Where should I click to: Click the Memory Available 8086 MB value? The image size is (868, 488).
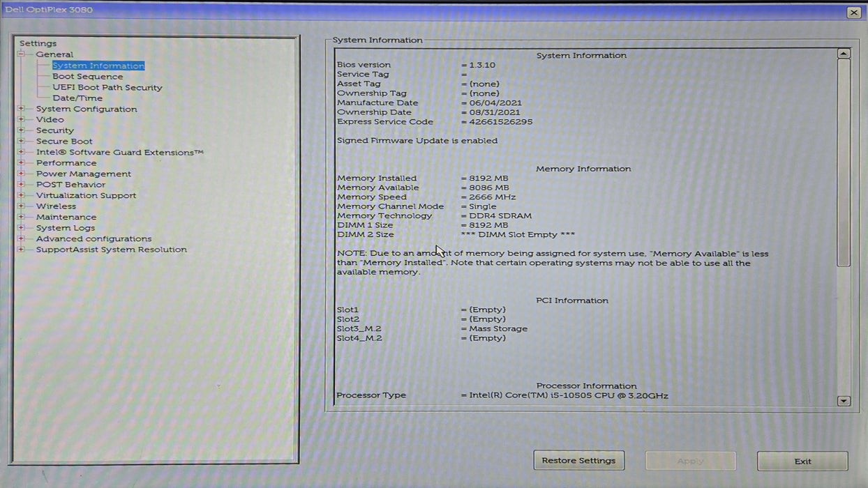(x=488, y=188)
